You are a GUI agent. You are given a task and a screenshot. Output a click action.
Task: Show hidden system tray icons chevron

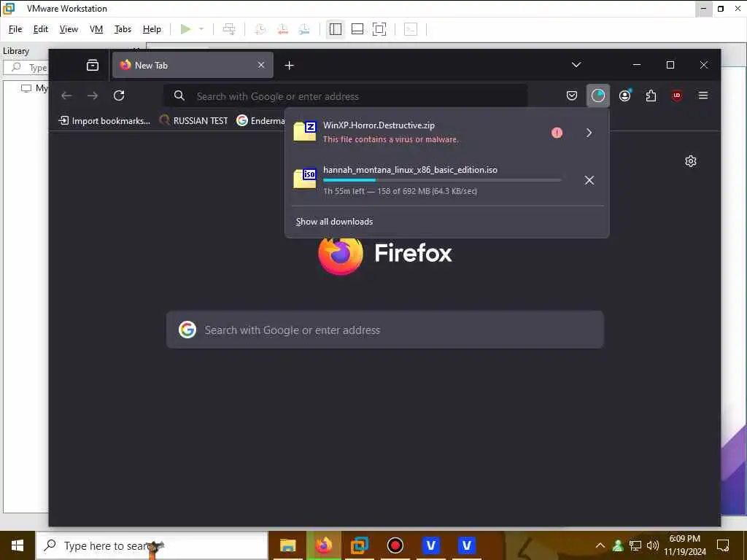[600, 545]
